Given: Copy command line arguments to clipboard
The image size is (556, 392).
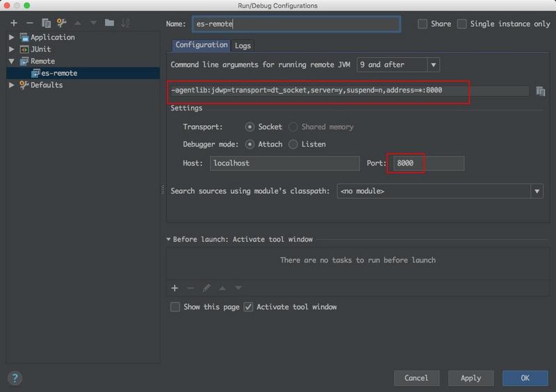Looking at the screenshot, I should [x=540, y=91].
